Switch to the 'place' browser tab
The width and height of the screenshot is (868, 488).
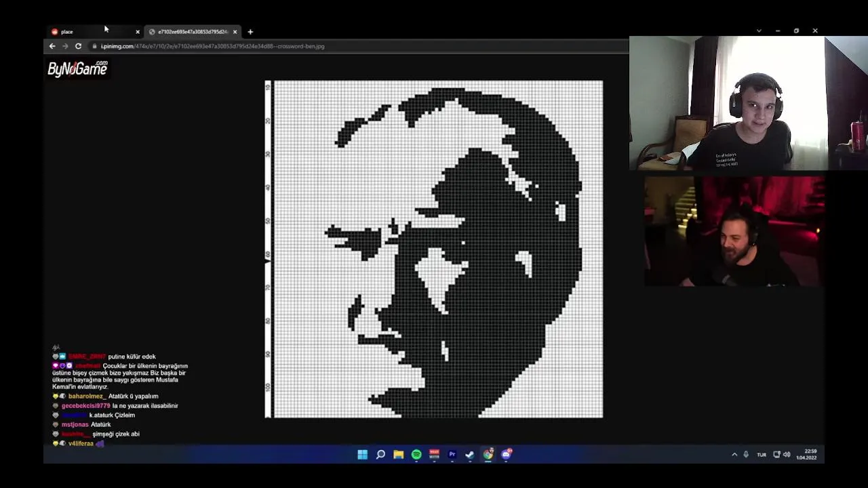click(95, 31)
